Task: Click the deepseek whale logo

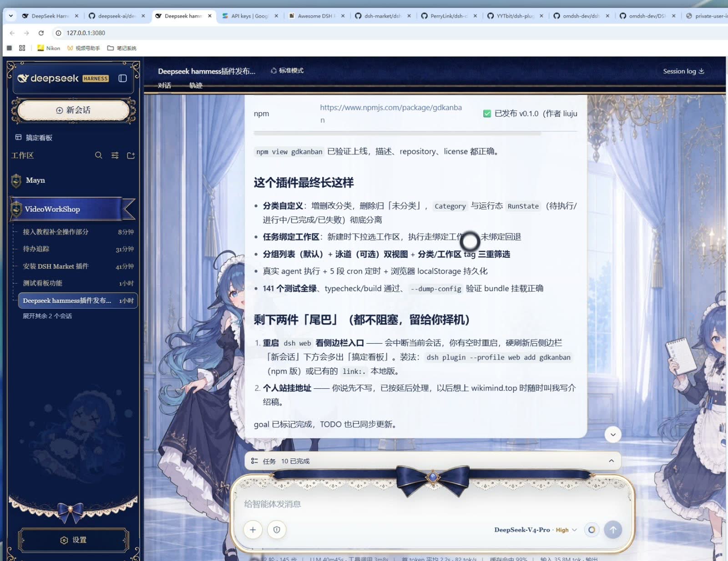Action: pos(23,78)
